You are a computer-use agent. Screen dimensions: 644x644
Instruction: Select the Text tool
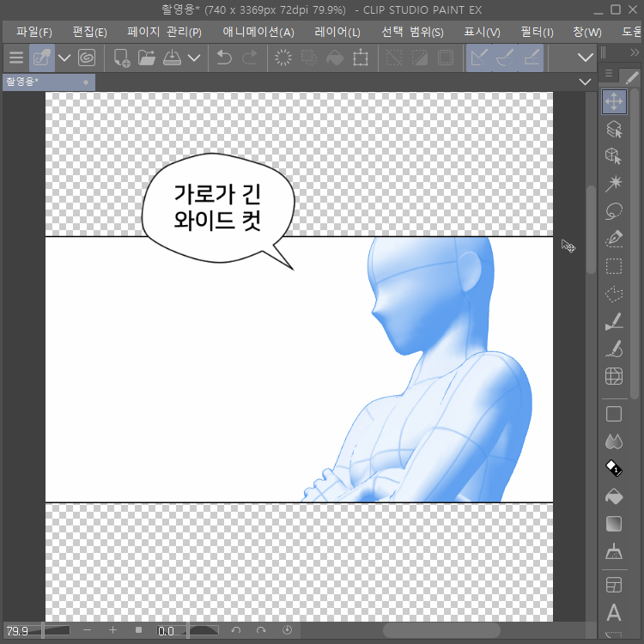pos(614,612)
